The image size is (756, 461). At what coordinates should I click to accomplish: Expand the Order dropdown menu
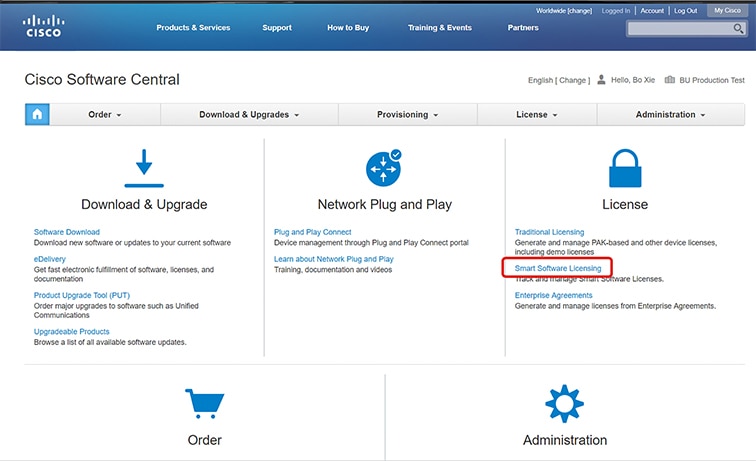tap(105, 115)
